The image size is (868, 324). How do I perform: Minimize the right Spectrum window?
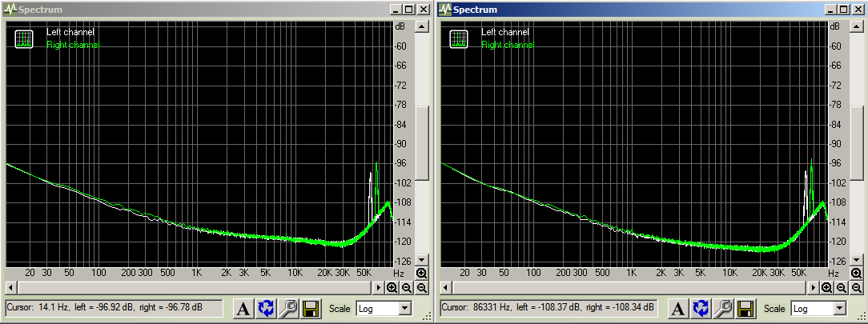click(x=830, y=10)
